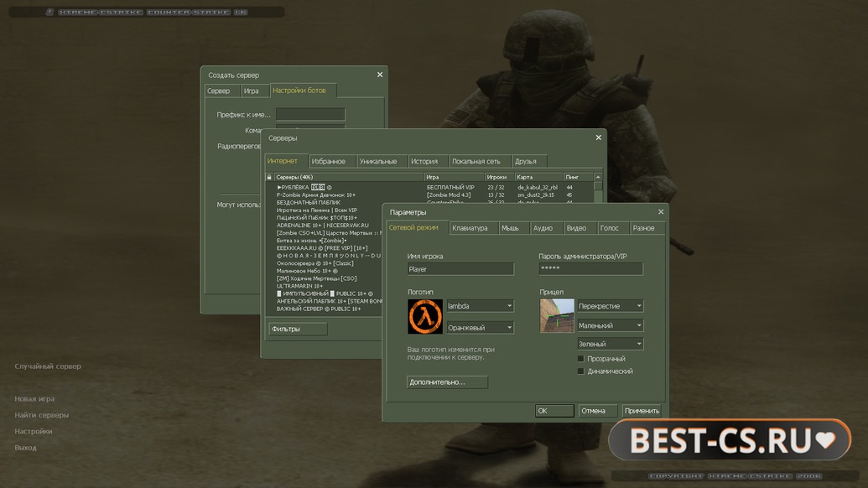Click the lambda logo preview image
Viewport: 868px width, 488px height.
click(x=425, y=316)
